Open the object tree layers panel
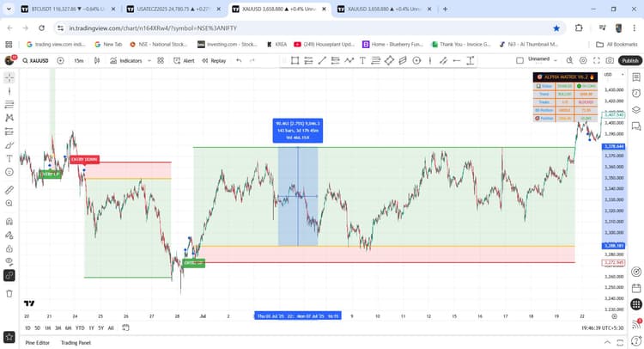The height and width of the screenshot is (349, 644). pyautogui.click(x=635, y=110)
